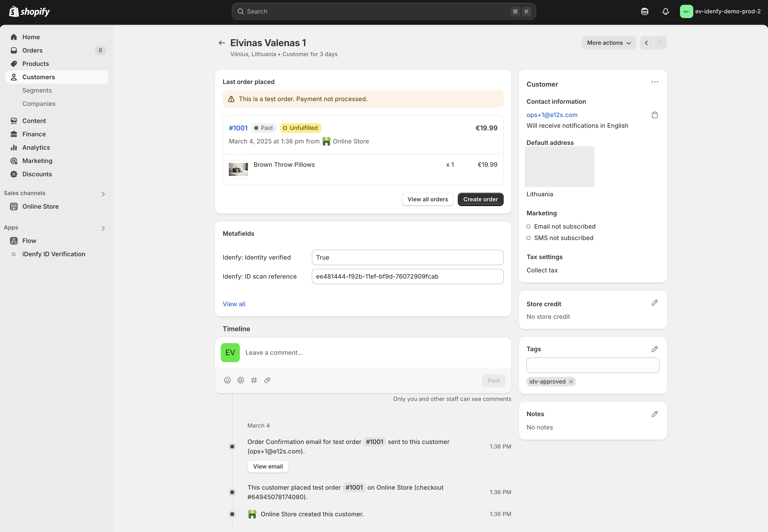This screenshot has height=532, width=768.
Task: Click the Create order button
Action: (480, 199)
